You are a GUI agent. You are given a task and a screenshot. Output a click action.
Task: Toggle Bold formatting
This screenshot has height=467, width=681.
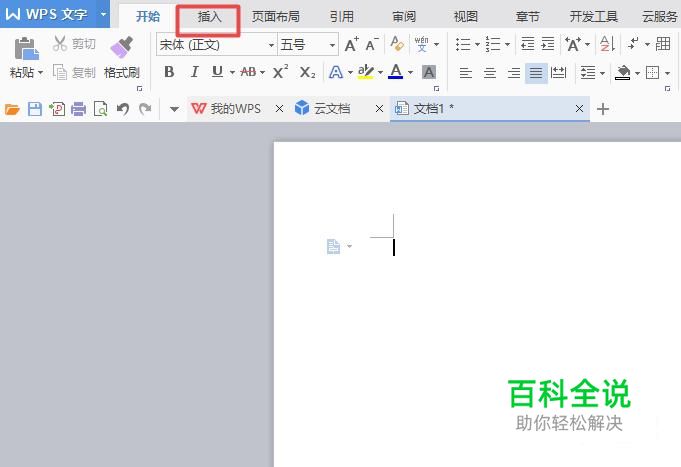click(169, 72)
